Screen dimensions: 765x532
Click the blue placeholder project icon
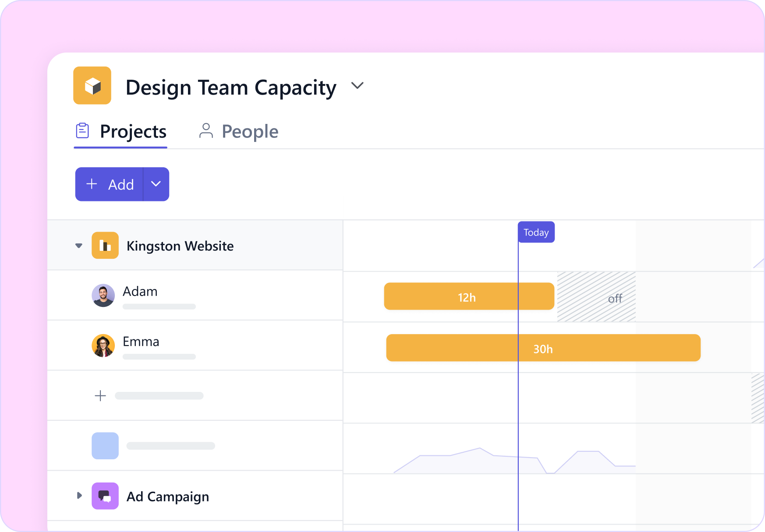(x=105, y=446)
